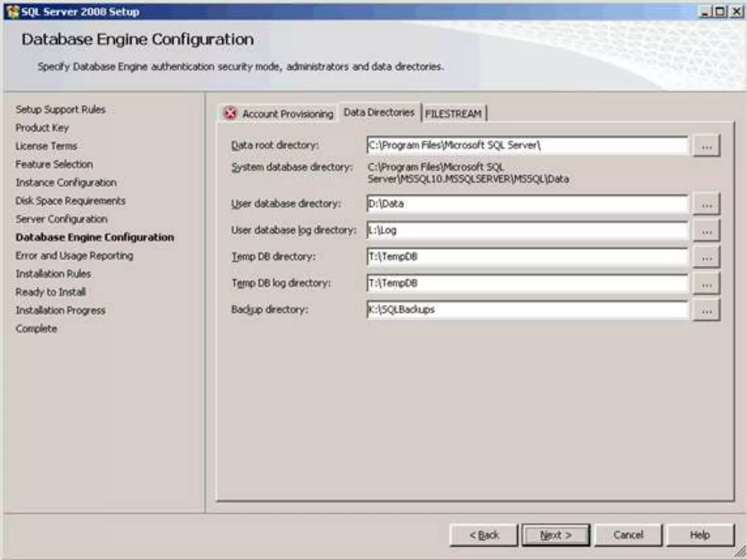Switch to the Account Provisioning tab
The height and width of the screenshot is (560, 747).
coord(287,114)
